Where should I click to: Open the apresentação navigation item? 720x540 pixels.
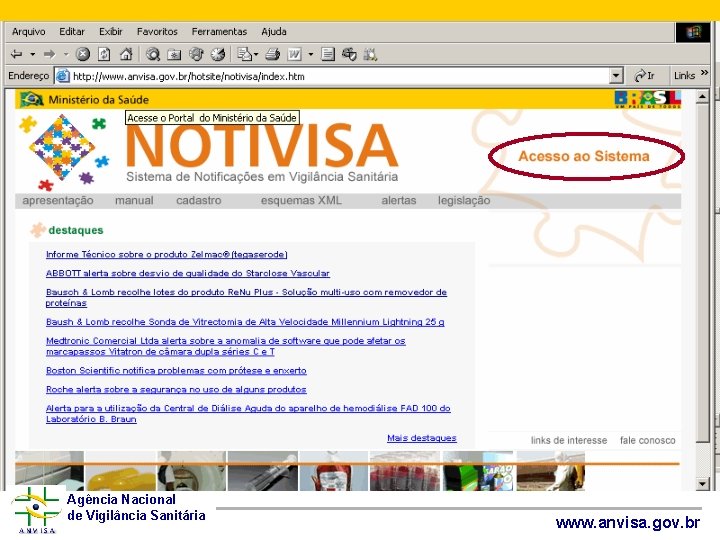(x=58, y=200)
